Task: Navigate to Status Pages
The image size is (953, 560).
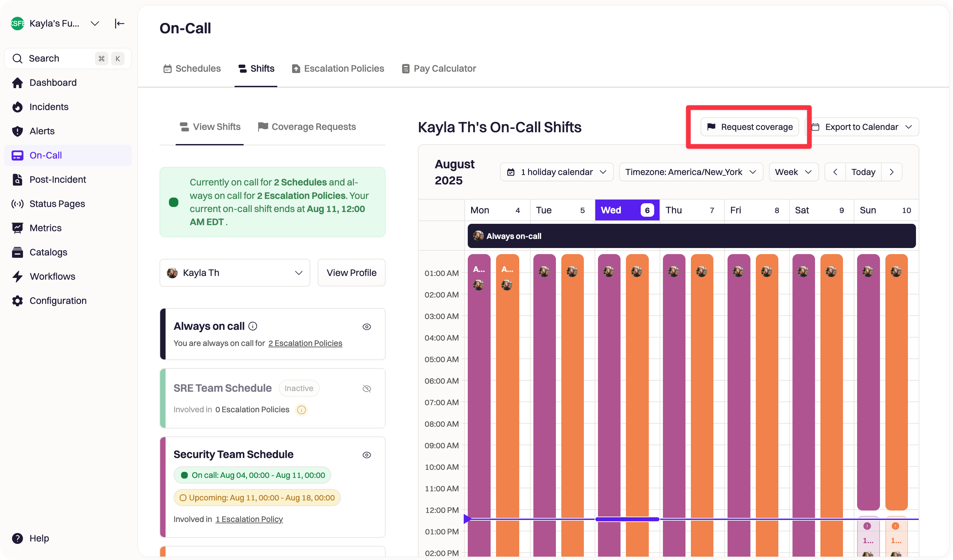Action: click(68, 203)
